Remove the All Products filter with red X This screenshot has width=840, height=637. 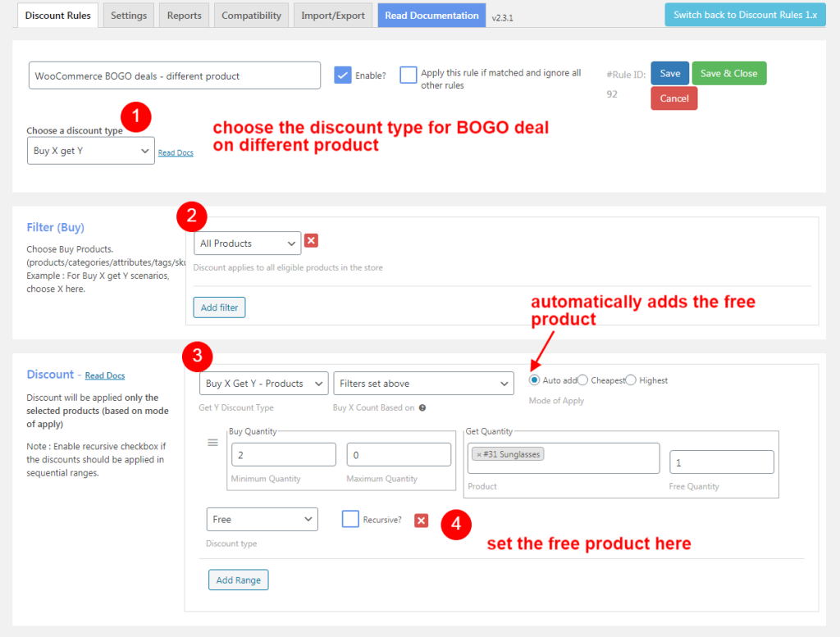[x=311, y=241]
